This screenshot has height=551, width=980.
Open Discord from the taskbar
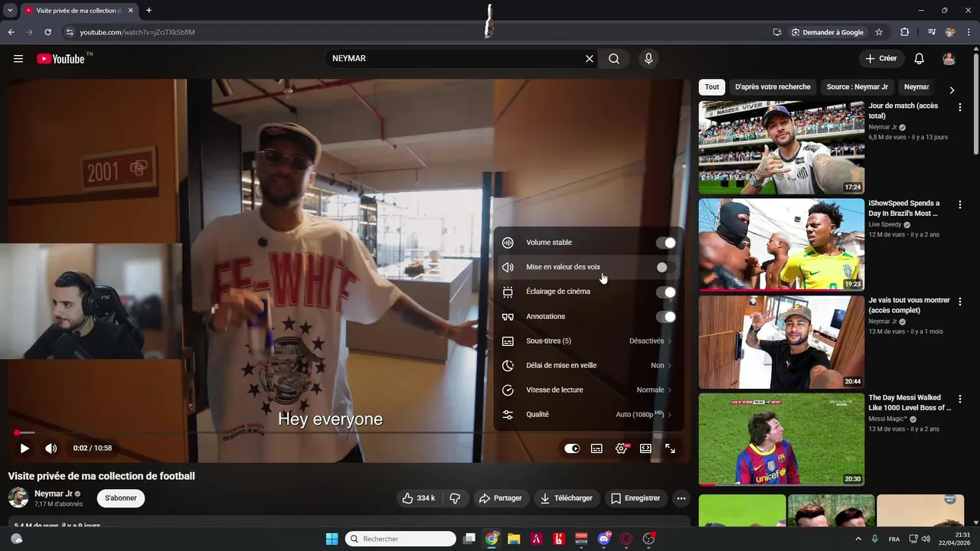(x=604, y=539)
